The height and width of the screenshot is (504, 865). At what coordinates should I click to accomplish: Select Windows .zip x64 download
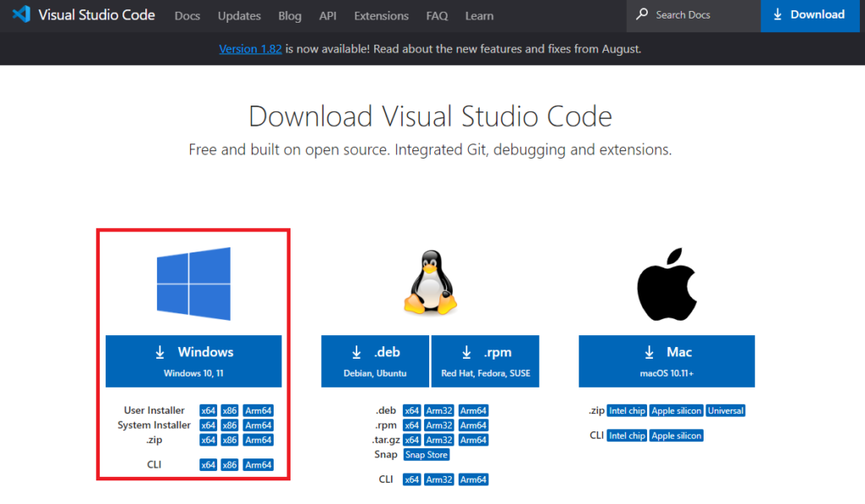coord(208,440)
